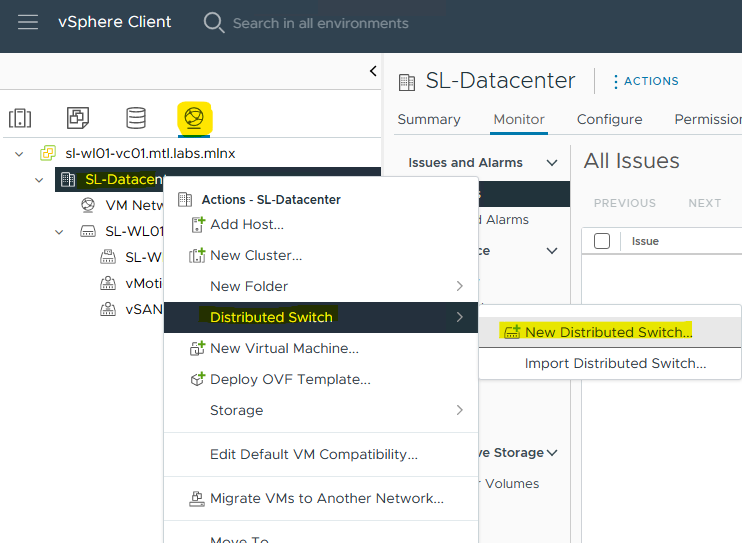Image resolution: width=742 pixels, height=543 pixels.
Task: Click the New Distributed Switch icon
Action: (512, 332)
